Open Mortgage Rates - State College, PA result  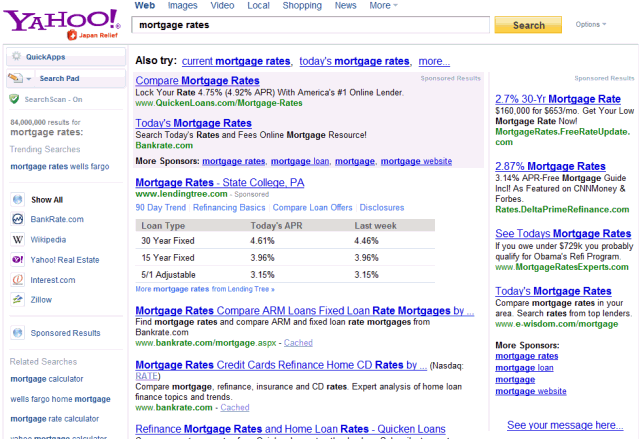[x=220, y=182]
